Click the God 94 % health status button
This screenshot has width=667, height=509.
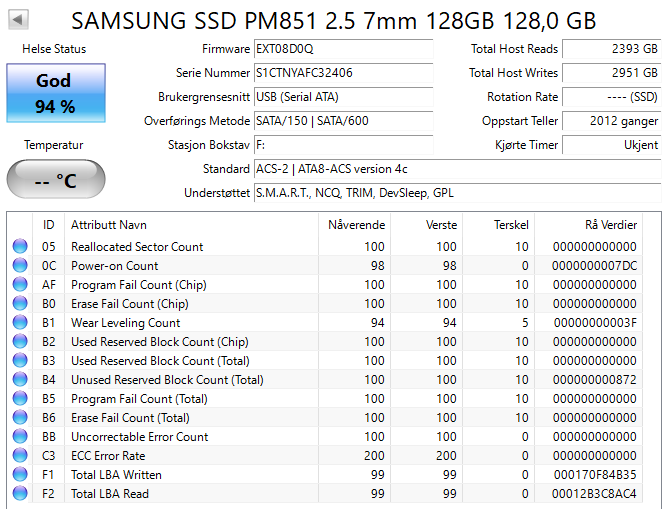[x=53, y=93]
